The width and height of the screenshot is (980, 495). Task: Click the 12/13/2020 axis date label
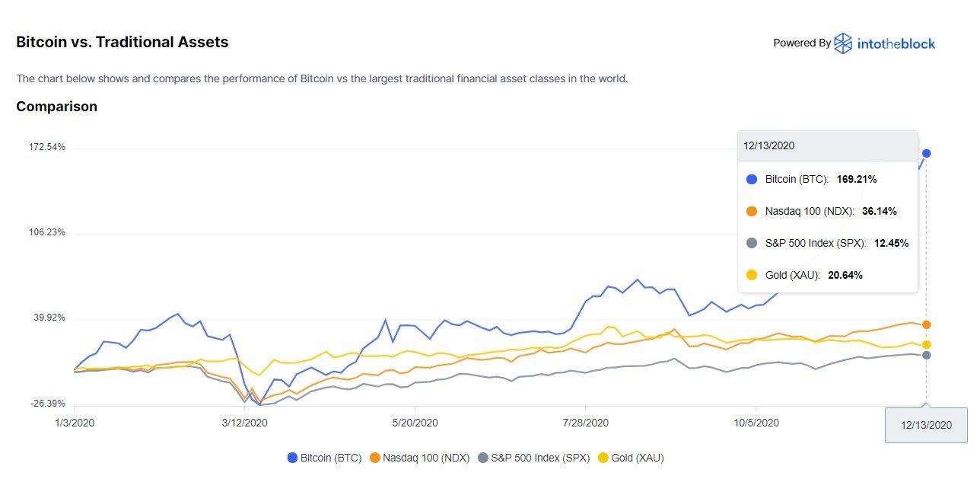(x=925, y=425)
